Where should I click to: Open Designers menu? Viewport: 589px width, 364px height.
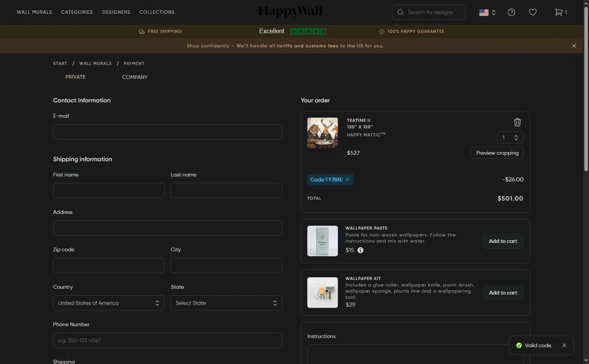pyautogui.click(x=116, y=12)
